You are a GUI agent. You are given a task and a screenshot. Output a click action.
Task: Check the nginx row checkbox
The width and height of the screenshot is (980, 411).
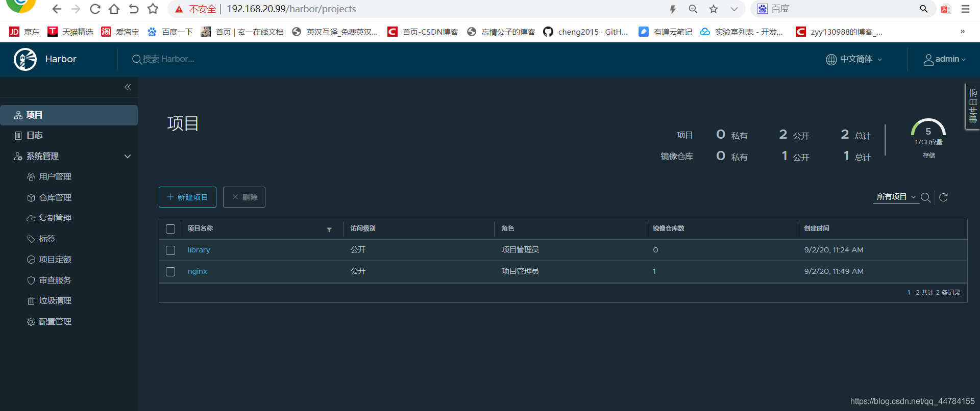point(170,272)
